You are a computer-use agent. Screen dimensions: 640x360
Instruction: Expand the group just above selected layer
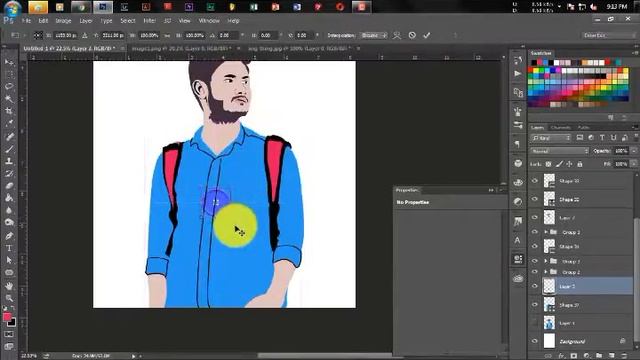click(x=546, y=272)
